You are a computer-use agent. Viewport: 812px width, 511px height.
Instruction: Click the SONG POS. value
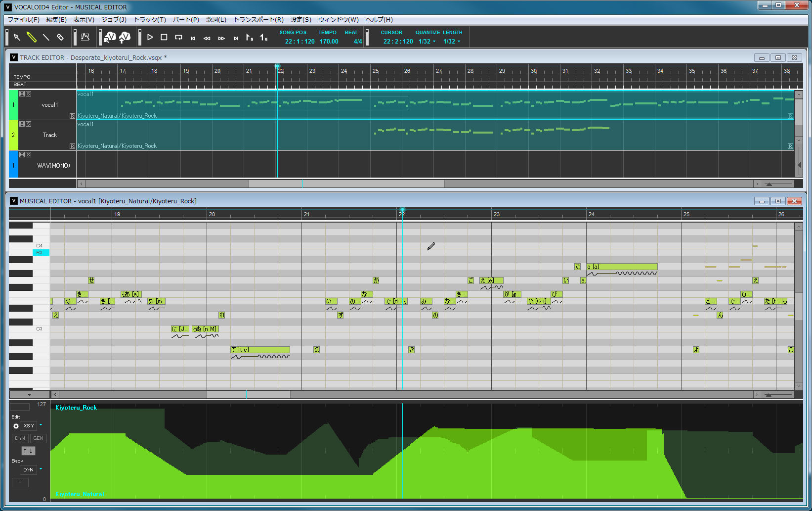[300, 42]
